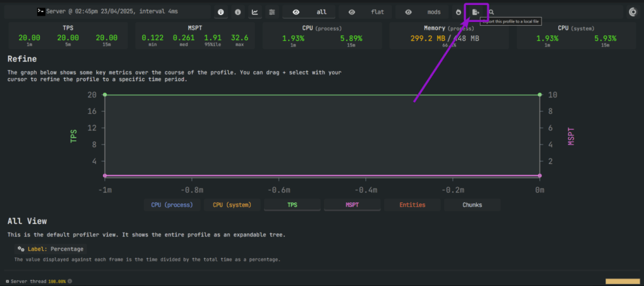Image resolution: width=644 pixels, height=286 pixels.
Task: Click CPU (system) 15m value 5.93%
Action: [x=606, y=38]
